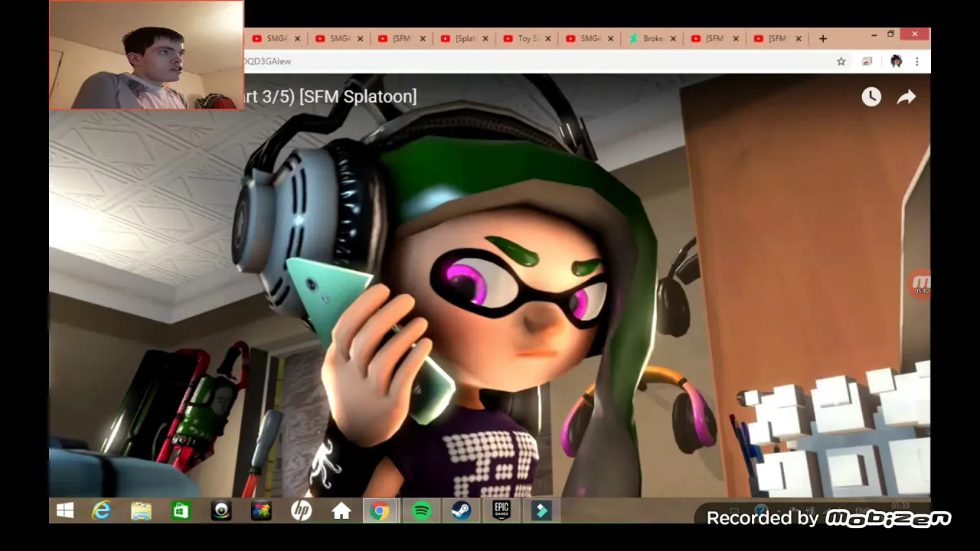Click the extension icon beside the bookmark star
The height and width of the screenshot is (551, 980).
pos(867,61)
